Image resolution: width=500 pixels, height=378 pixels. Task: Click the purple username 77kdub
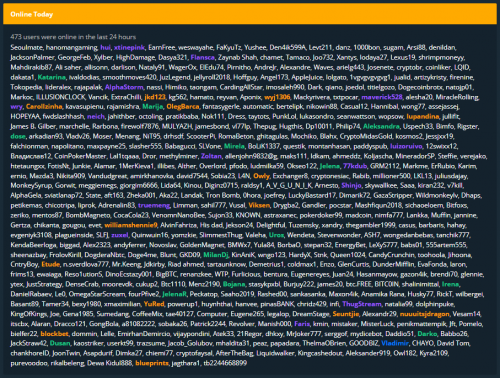click(355, 166)
